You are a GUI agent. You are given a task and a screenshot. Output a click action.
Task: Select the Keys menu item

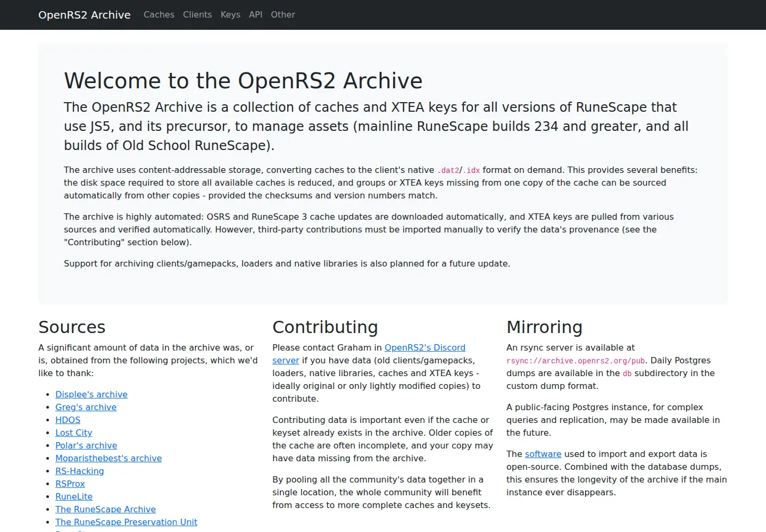pos(230,15)
